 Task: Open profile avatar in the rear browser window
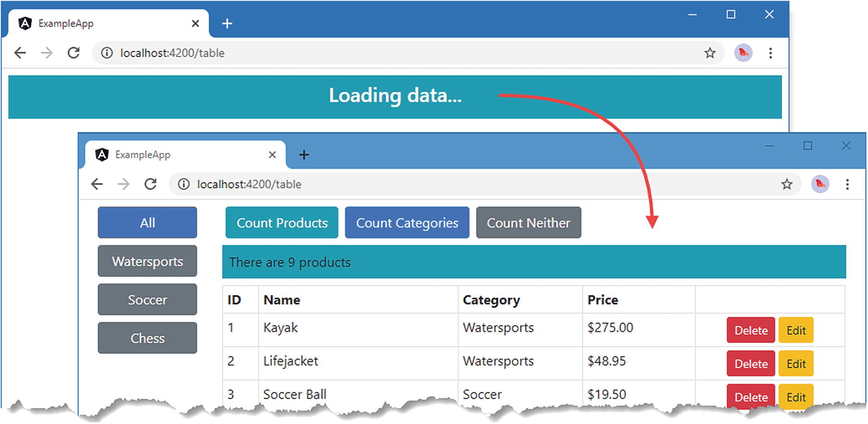pyautogui.click(x=743, y=53)
